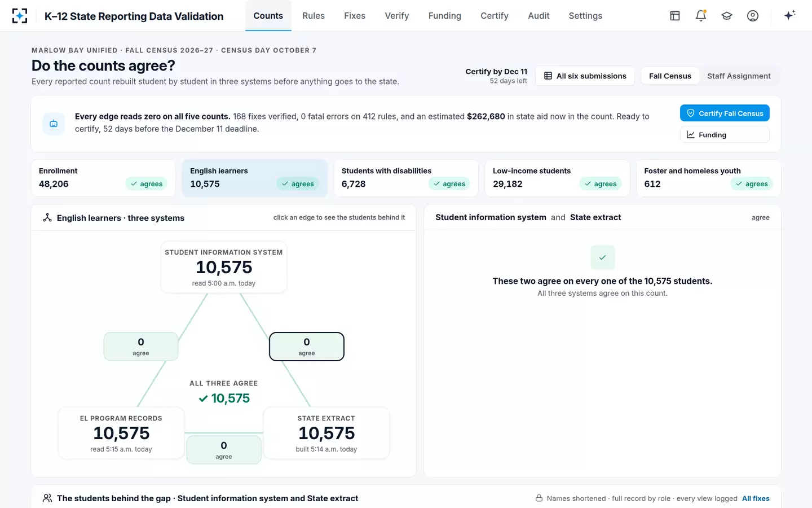812x508 pixels.
Task: Click the 'agree' status in right panel header
Action: pyautogui.click(x=761, y=217)
